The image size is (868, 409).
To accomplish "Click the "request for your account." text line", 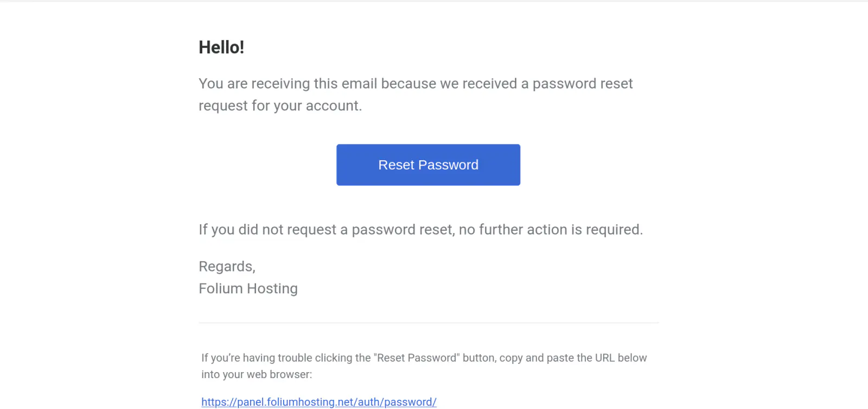I will (x=280, y=105).
